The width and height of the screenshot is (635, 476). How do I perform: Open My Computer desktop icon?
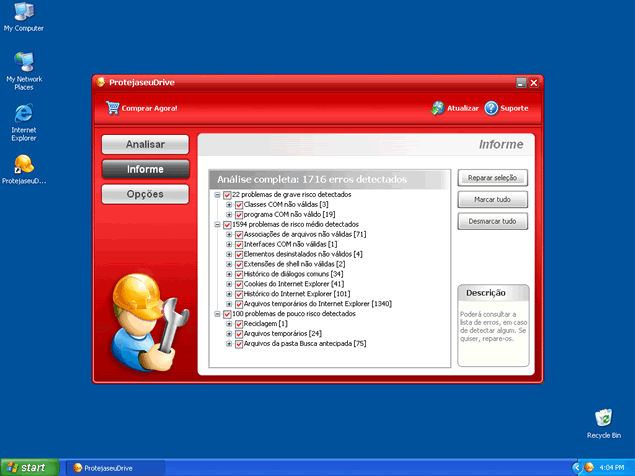point(23,12)
